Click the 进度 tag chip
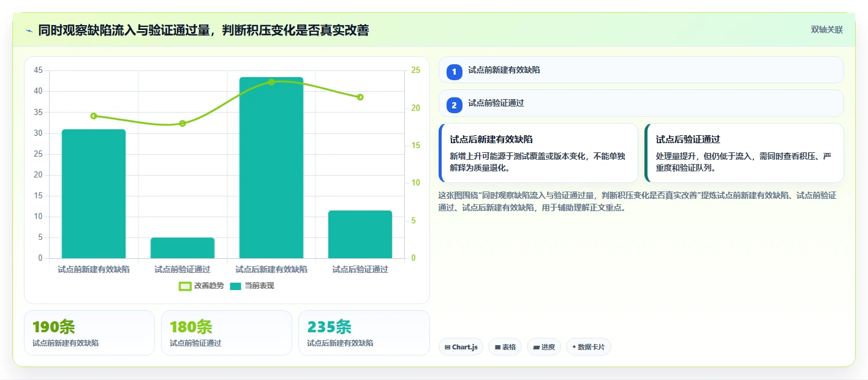Screen dimensions: 868x380 544,347
